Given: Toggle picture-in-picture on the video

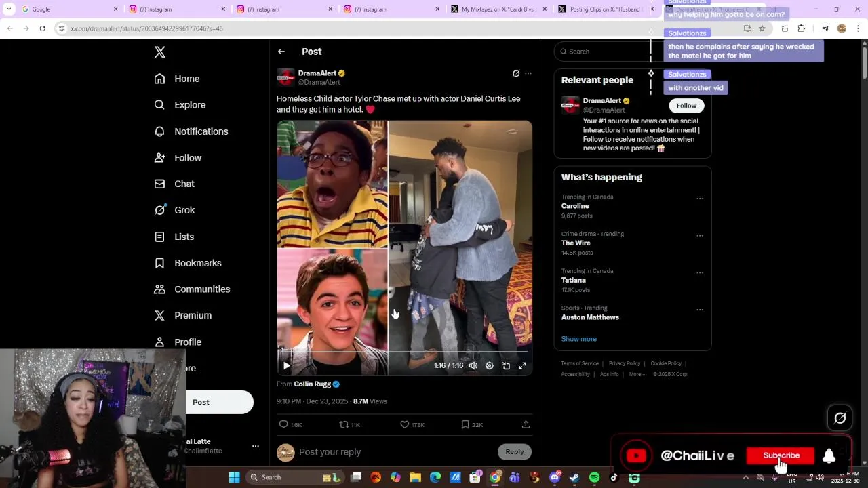Looking at the screenshot, I should pyautogui.click(x=506, y=365).
